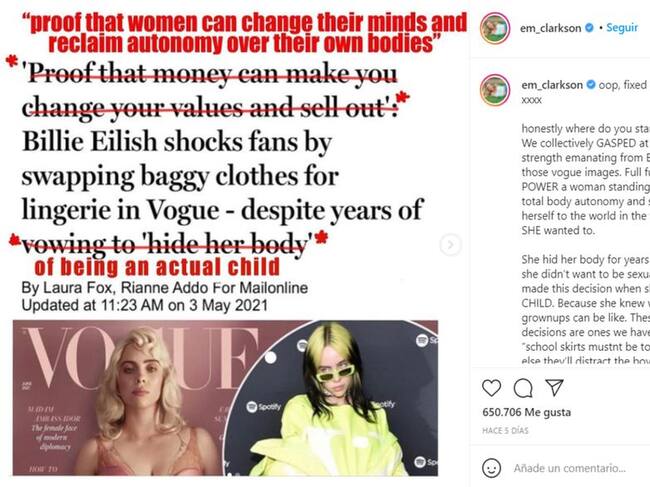Follow em_clarkson via Seguir link
This screenshot has width=650, height=487.
(x=622, y=28)
